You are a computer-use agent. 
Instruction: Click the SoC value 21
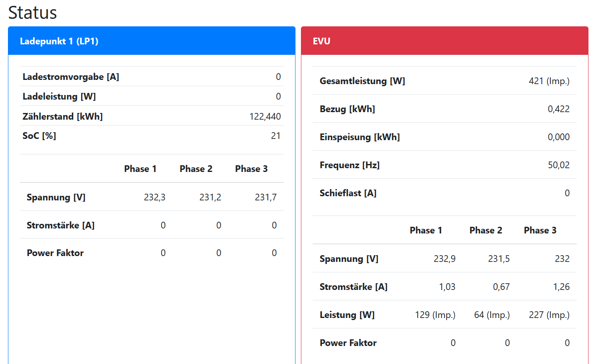tap(275, 136)
